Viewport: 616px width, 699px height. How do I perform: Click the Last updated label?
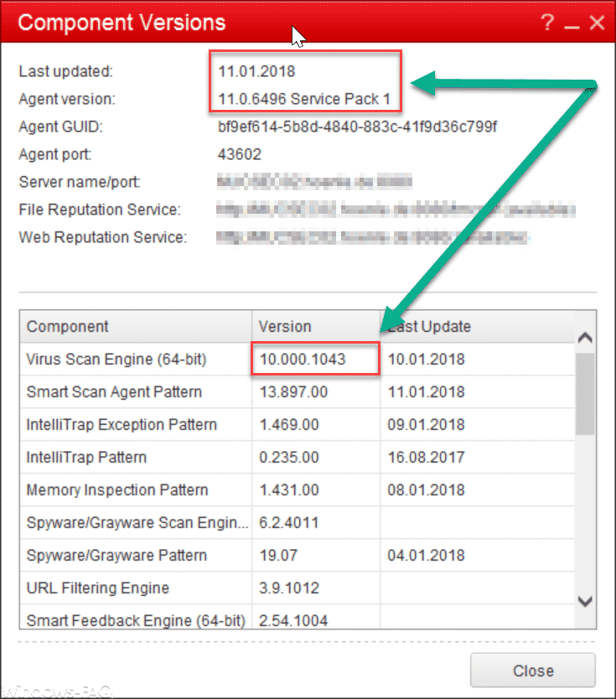point(66,71)
